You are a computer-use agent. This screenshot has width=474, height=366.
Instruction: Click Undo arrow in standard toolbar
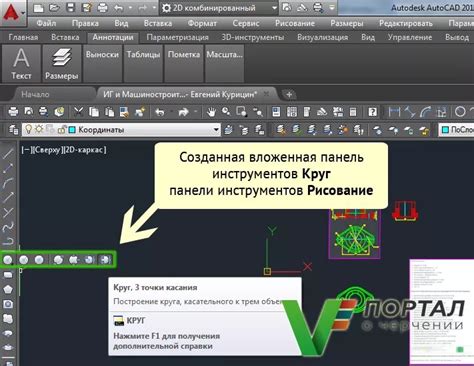(x=160, y=112)
